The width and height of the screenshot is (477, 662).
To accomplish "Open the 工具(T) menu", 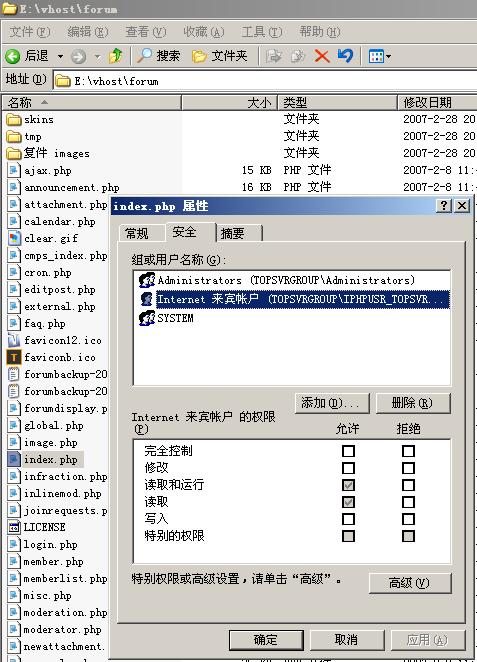I will 262,32.
